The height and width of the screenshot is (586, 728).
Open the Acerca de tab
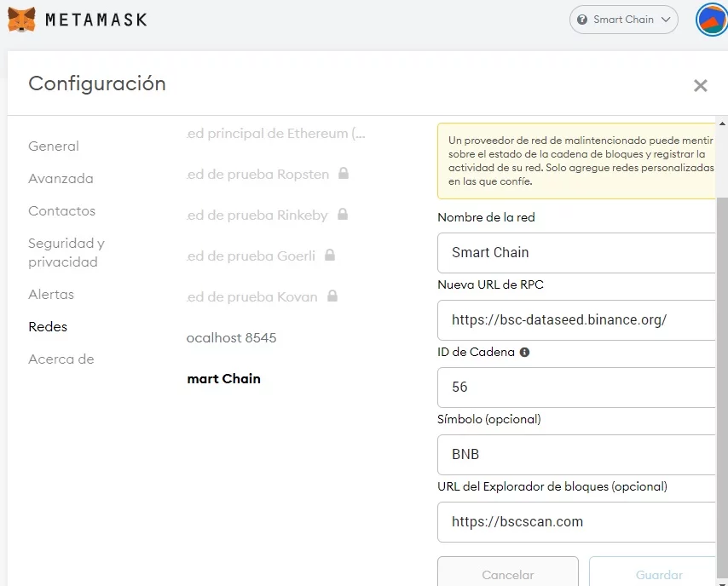61,359
